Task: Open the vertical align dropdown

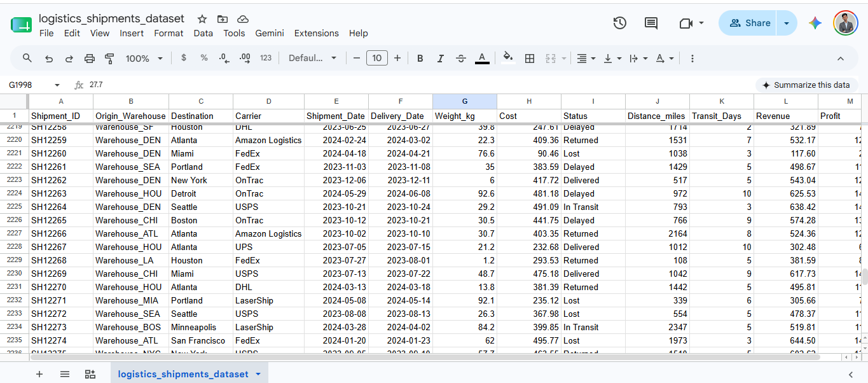Action: (x=612, y=58)
